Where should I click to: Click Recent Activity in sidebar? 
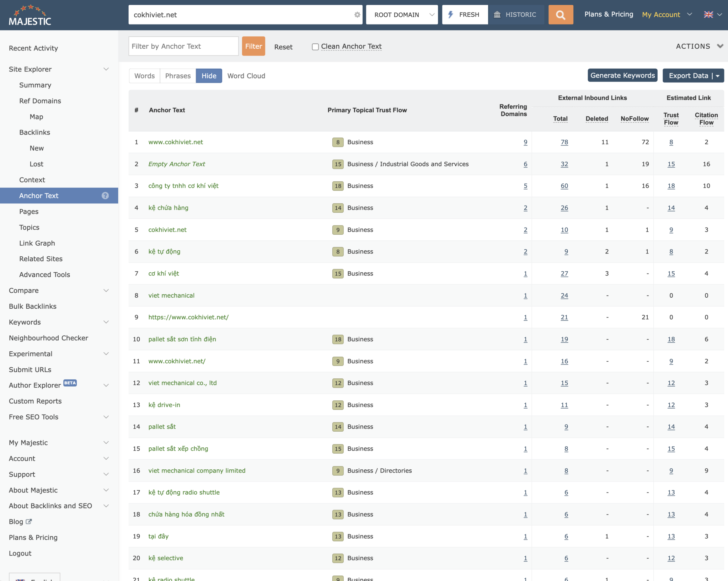(33, 48)
